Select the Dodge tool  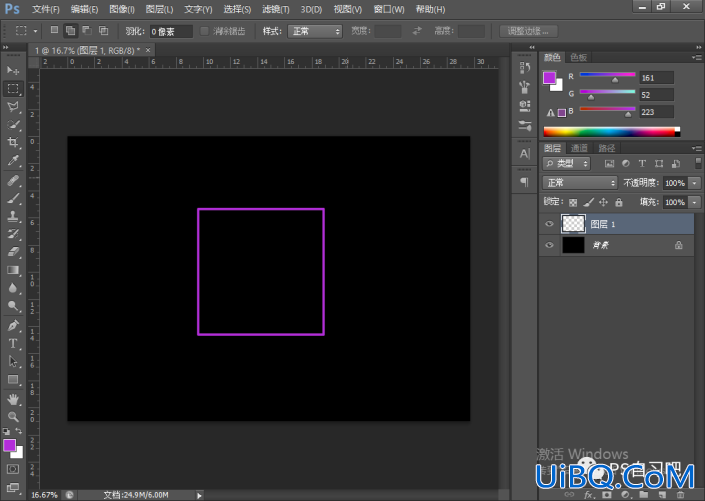tap(13, 306)
